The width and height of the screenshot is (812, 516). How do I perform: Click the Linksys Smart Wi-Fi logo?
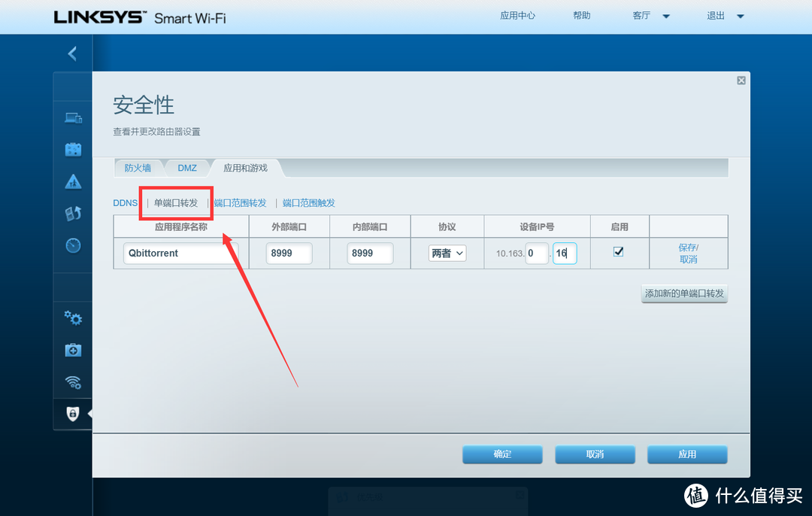tap(140, 17)
